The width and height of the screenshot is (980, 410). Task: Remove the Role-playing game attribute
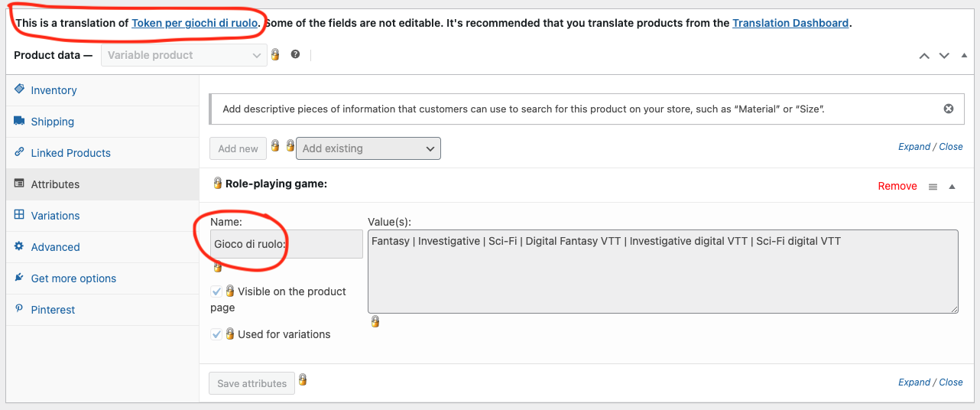click(897, 186)
